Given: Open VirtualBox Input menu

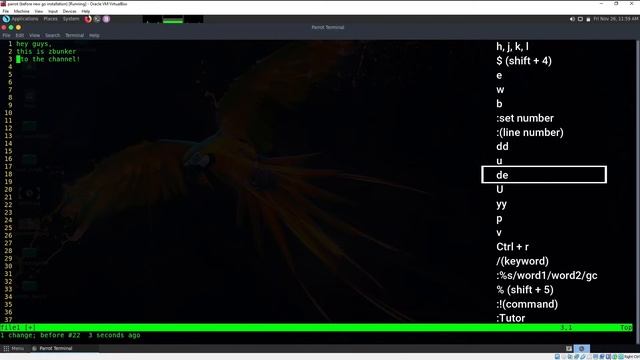Looking at the screenshot, I should (x=53, y=11).
